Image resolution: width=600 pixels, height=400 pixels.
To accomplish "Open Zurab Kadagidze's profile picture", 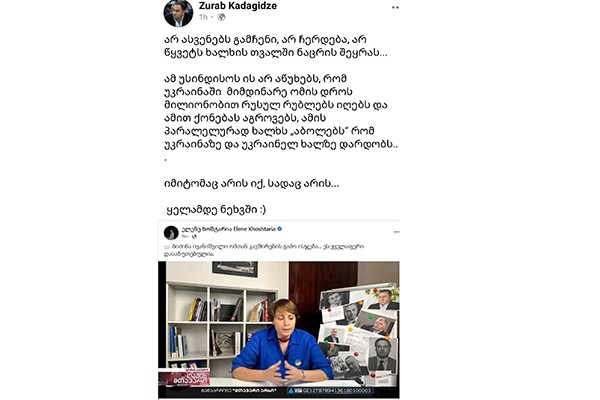I will coord(178,13).
